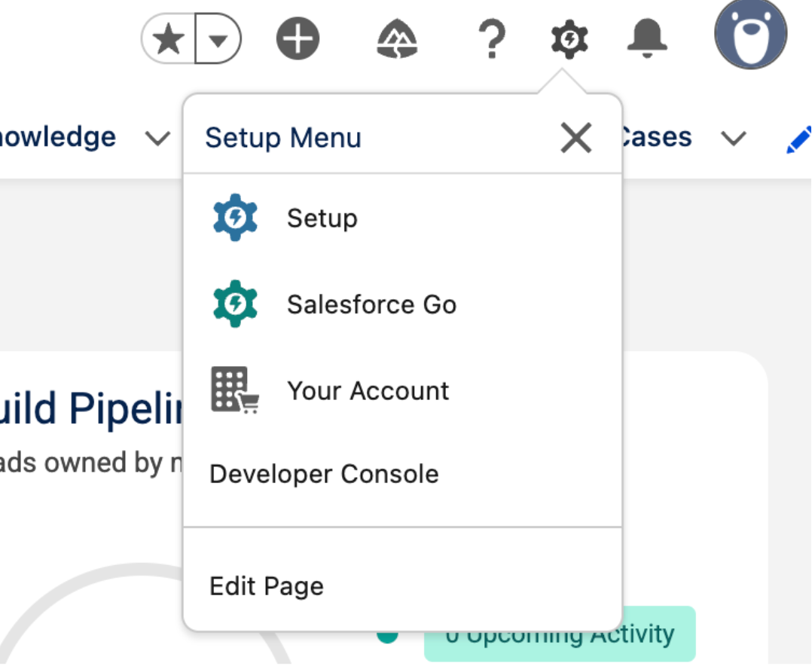This screenshot has height=666, width=812.
Task: Close the Setup Menu popup
Action: [576, 138]
